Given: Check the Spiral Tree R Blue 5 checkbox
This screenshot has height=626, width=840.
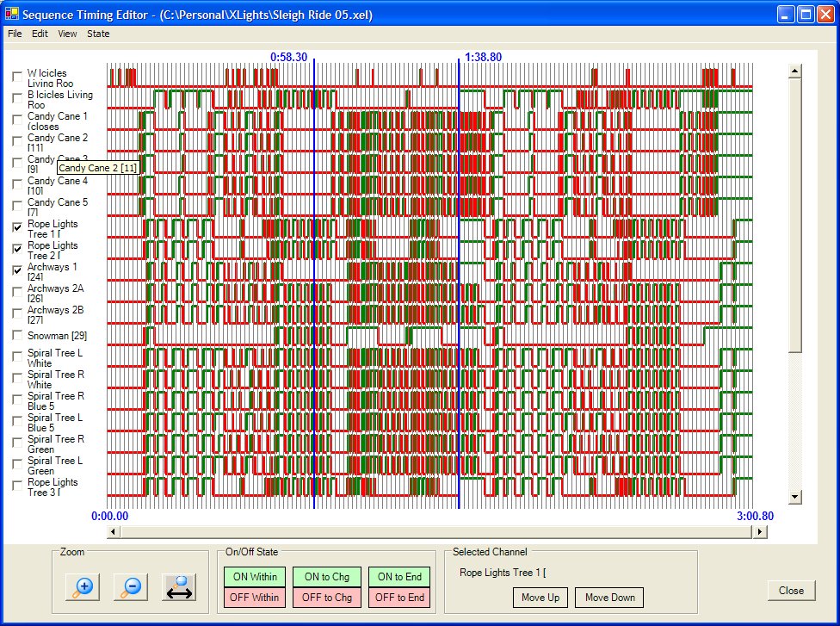Looking at the screenshot, I should (17, 400).
